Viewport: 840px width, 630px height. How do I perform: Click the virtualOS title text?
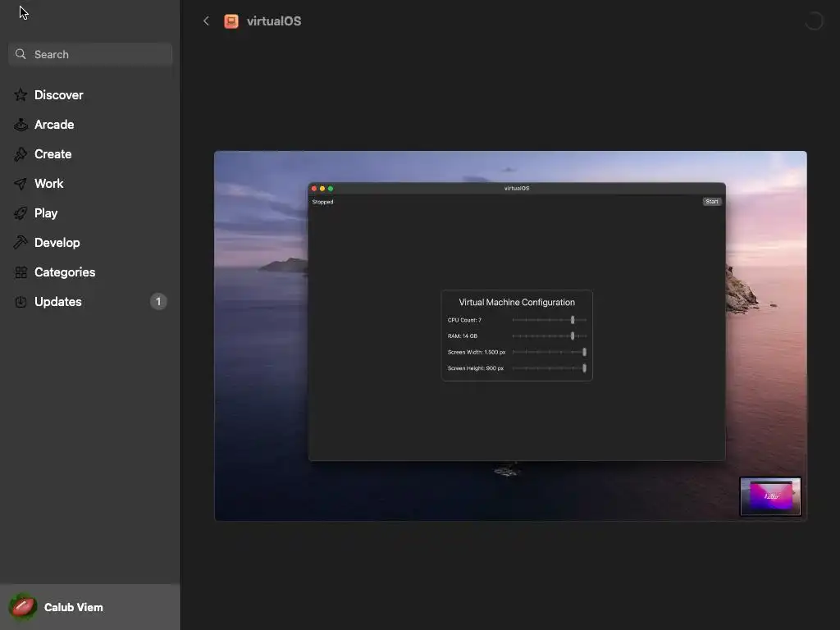click(274, 21)
